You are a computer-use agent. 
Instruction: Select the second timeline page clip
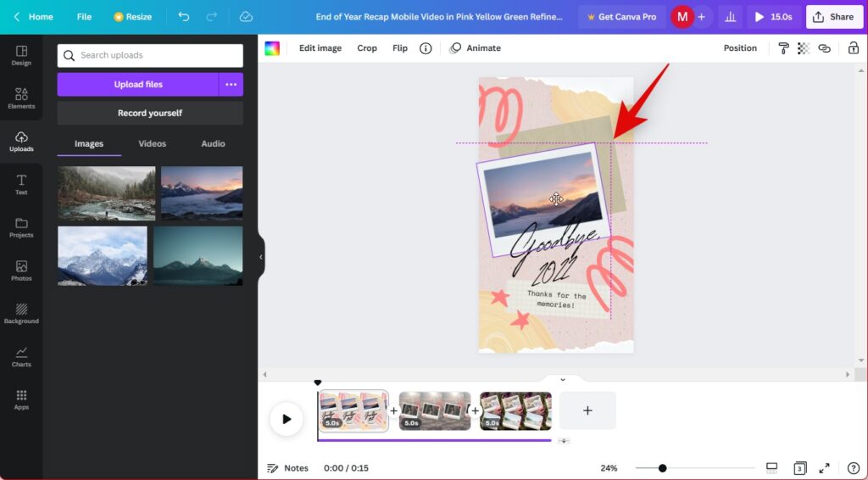tap(435, 410)
